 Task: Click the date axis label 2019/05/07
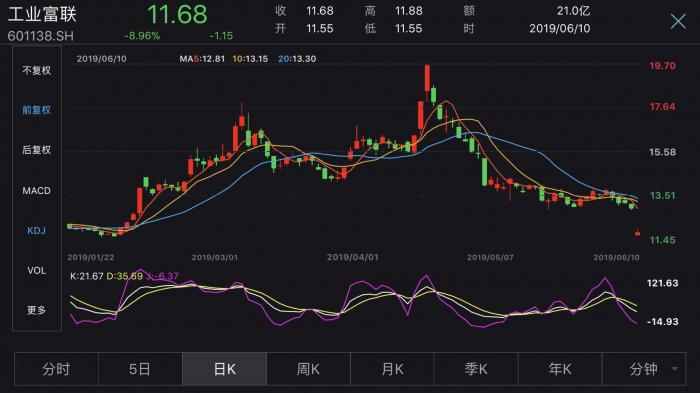[x=490, y=257]
